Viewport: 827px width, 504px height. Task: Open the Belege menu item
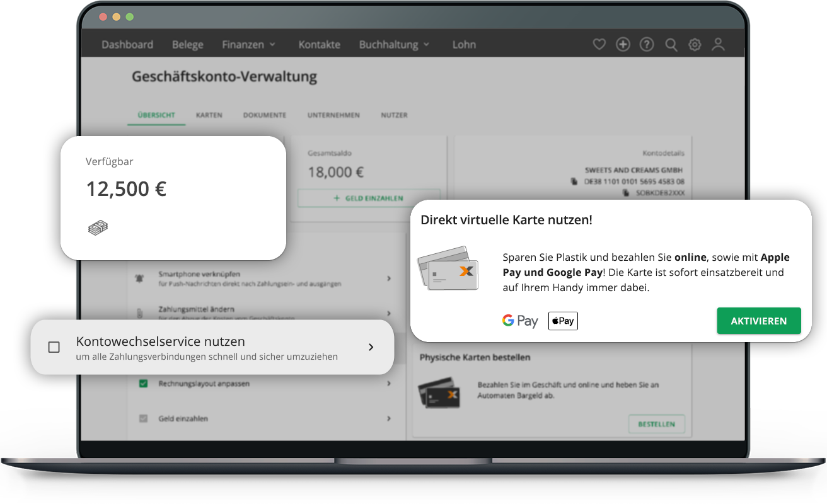click(x=188, y=45)
